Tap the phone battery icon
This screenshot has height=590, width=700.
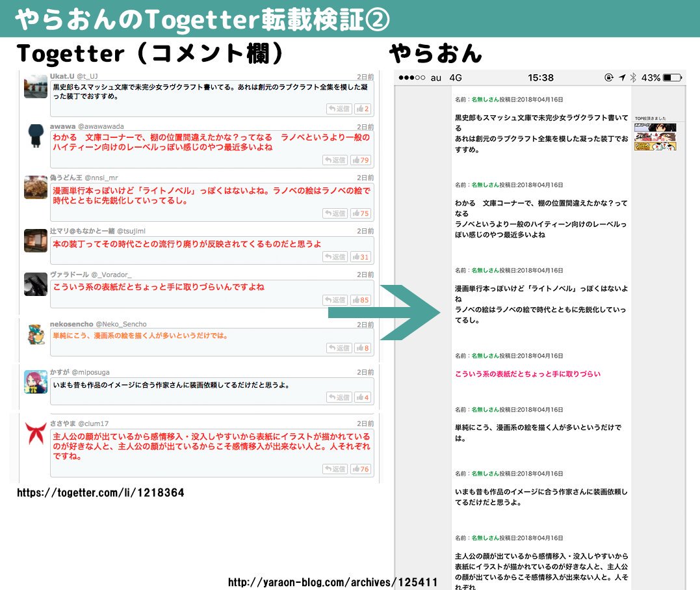click(673, 78)
